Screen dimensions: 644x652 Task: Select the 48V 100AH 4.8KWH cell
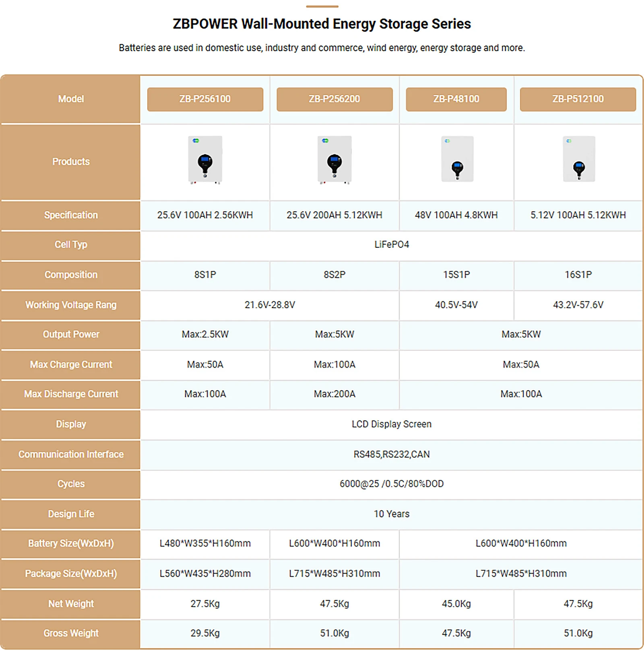coord(456,215)
